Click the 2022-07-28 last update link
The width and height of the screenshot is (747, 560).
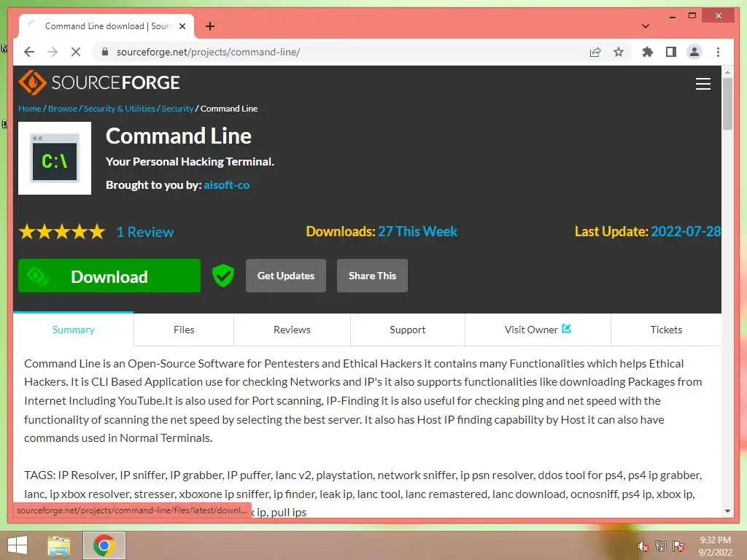tap(686, 231)
